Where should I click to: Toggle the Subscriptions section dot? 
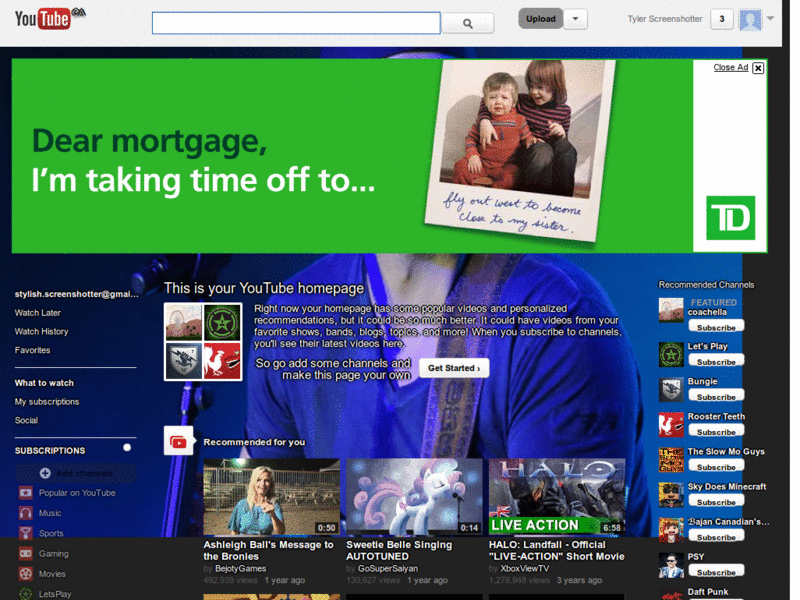pyautogui.click(x=127, y=447)
